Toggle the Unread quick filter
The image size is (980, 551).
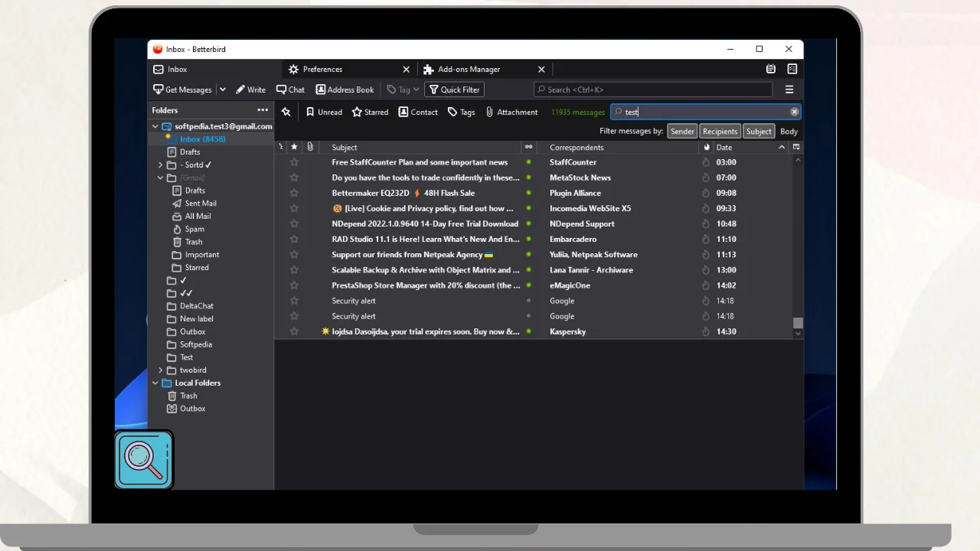pyautogui.click(x=324, y=112)
